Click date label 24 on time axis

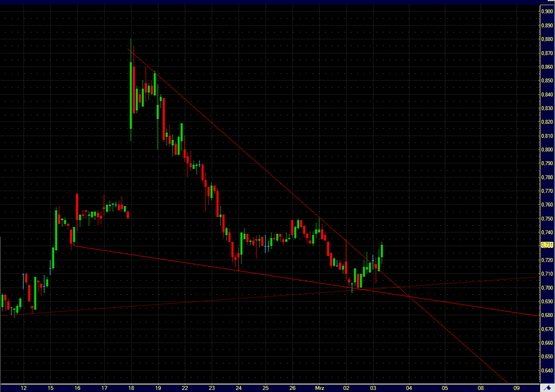coord(239,388)
